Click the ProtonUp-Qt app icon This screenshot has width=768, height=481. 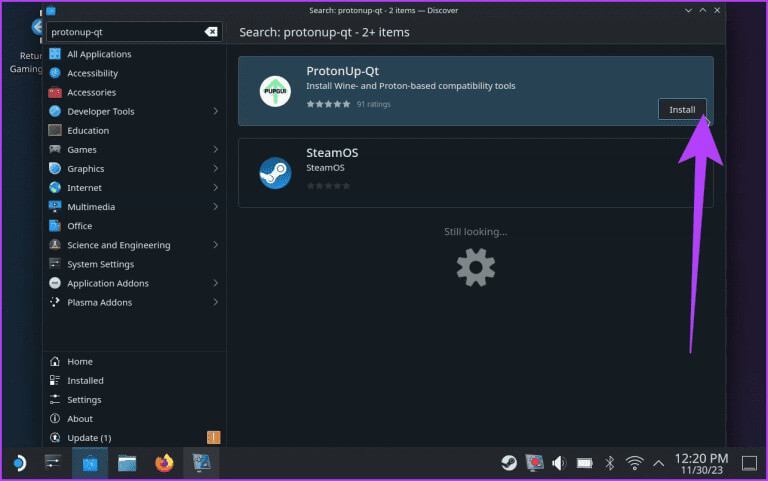[x=275, y=91]
